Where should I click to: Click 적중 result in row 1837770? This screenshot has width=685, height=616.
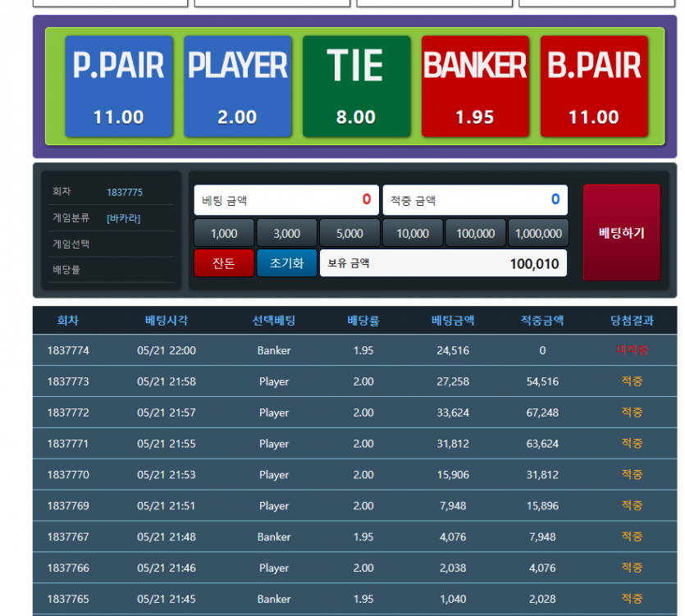pos(632,474)
